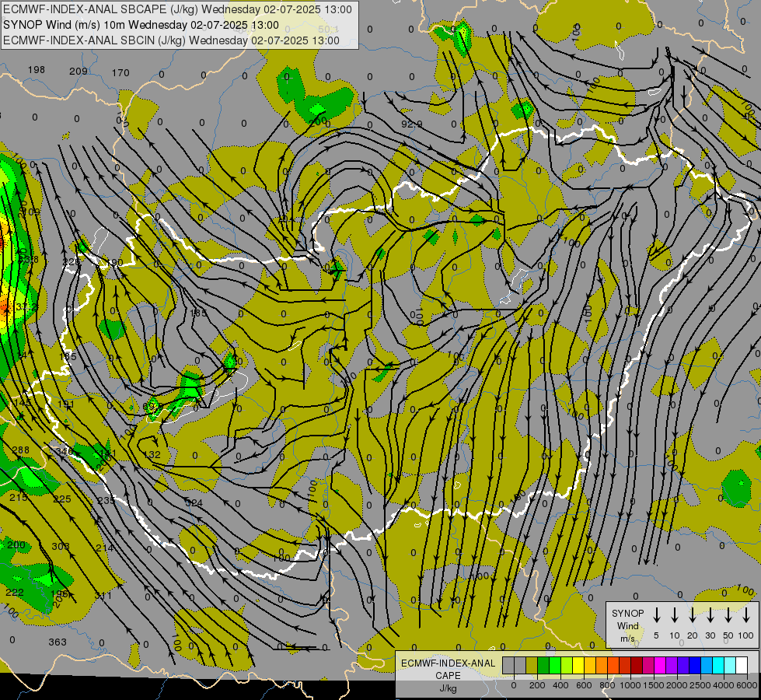This screenshot has width=761, height=700.
Task: Click the map value '198'
Action: tap(37, 70)
